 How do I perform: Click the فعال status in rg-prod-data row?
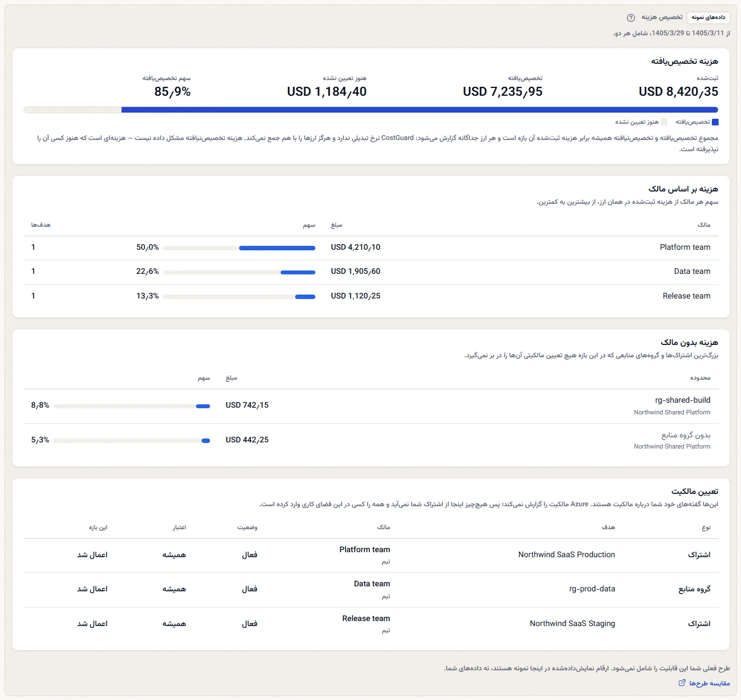pos(250,589)
